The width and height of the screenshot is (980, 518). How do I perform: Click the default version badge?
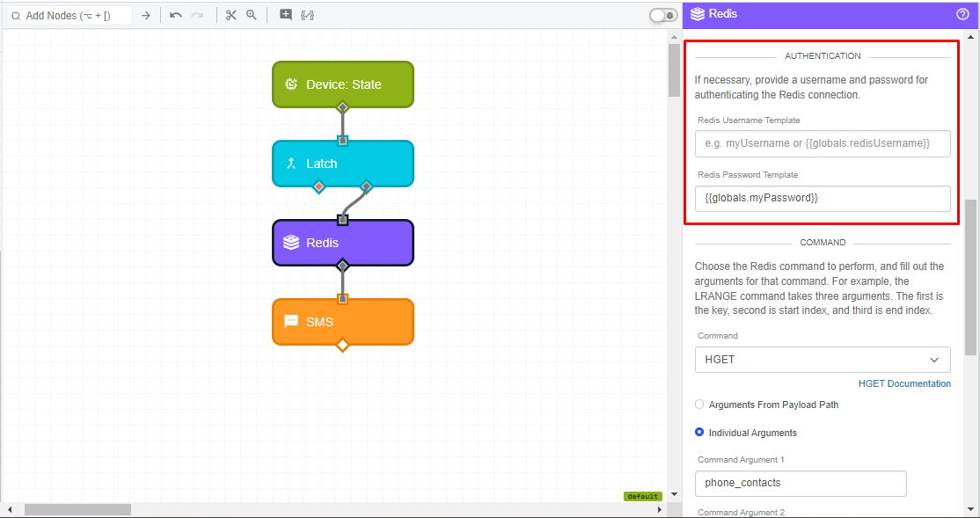pos(642,496)
